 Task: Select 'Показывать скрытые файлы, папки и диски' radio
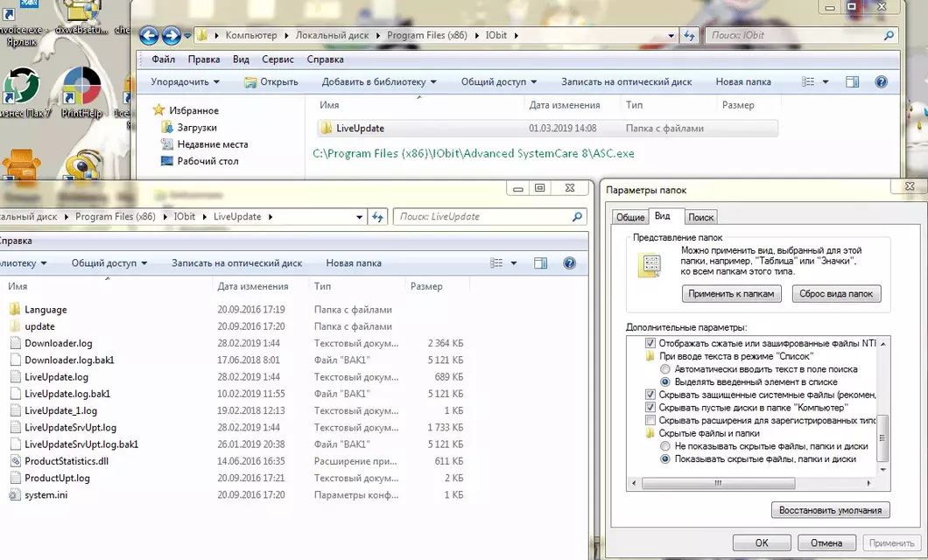click(665, 458)
